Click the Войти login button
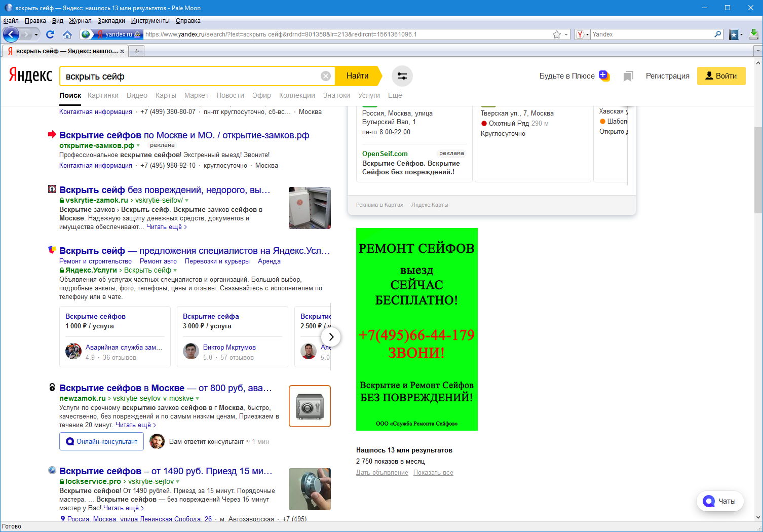Viewport: 763px width, 532px height. (x=721, y=76)
